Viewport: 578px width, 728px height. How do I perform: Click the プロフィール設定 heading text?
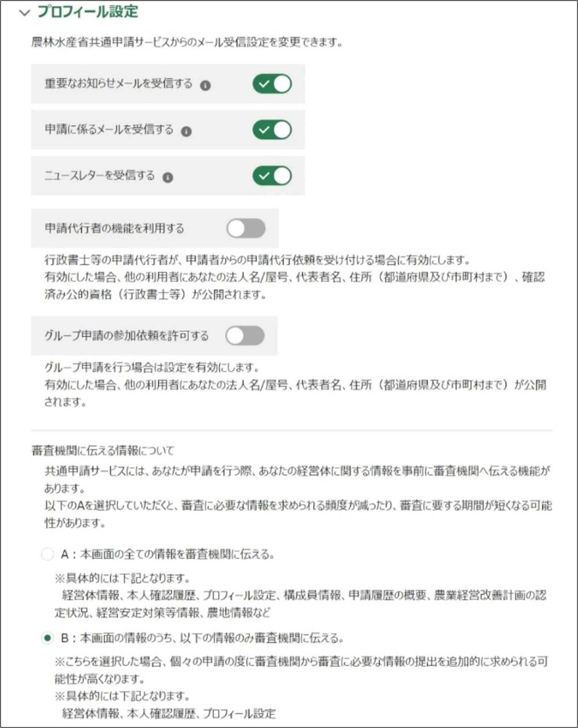pos(88,12)
